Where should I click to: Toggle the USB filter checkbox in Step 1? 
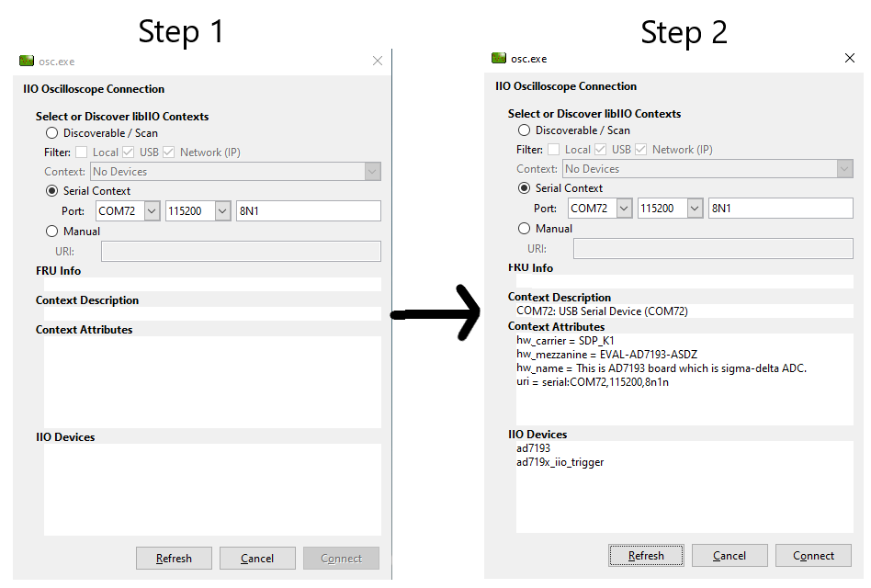tap(128, 152)
